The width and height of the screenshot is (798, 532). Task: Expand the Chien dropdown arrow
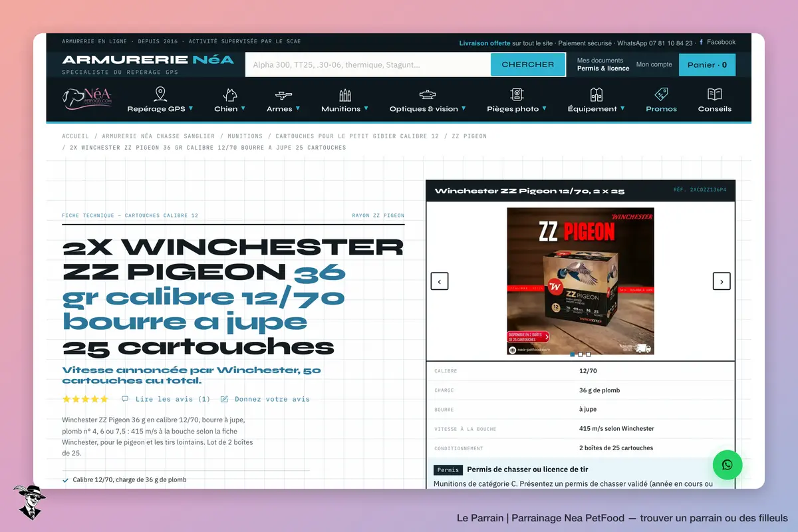pyautogui.click(x=243, y=108)
